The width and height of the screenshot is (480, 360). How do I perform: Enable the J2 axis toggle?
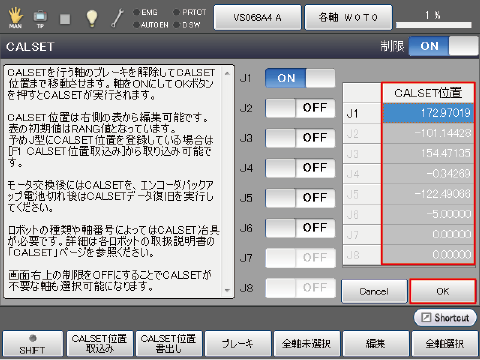(x=300, y=108)
